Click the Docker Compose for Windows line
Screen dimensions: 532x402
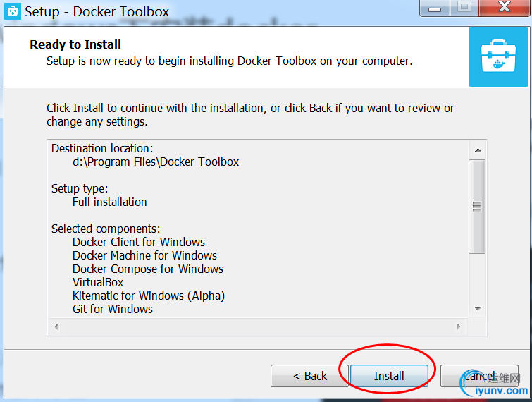point(148,269)
